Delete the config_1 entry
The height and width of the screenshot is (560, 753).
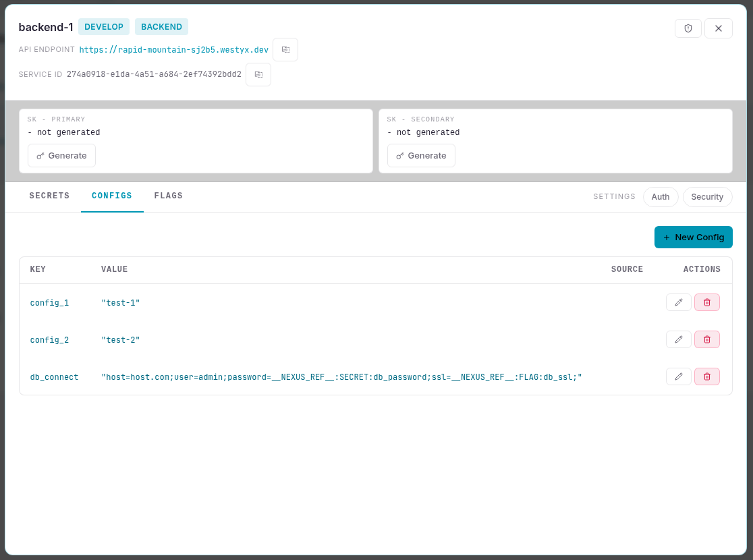(x=706, y=302)
